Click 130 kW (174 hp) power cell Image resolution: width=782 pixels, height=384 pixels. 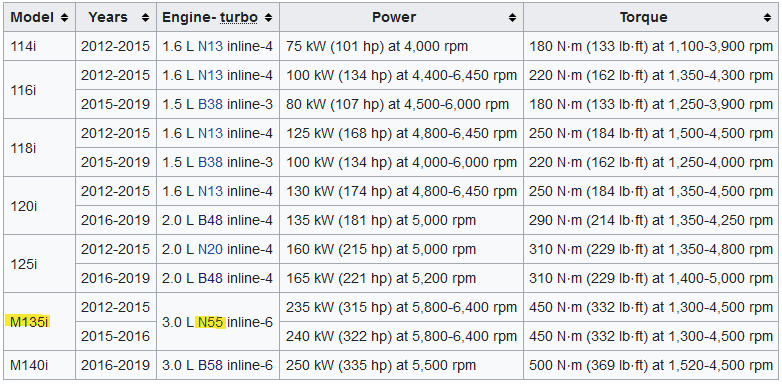pos(401,191)
